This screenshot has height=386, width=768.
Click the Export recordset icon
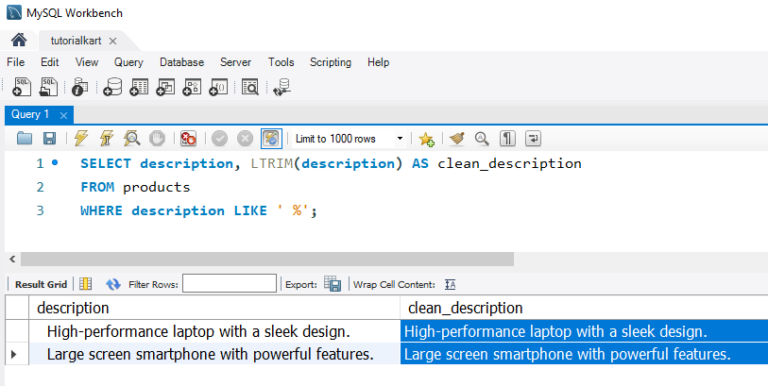point(333,284)
